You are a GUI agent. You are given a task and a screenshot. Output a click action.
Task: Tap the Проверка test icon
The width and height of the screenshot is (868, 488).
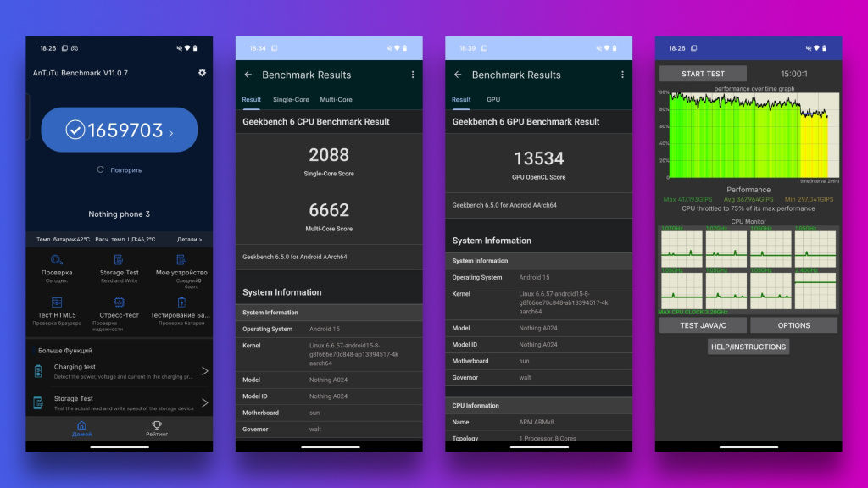[x=57, y=260]
